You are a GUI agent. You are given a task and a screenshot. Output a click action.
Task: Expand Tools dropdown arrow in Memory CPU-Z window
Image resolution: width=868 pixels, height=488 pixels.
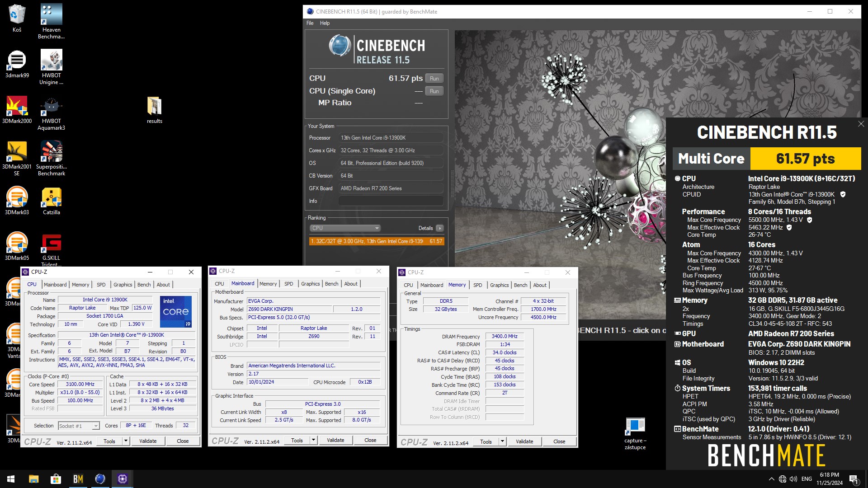(503, 442)
